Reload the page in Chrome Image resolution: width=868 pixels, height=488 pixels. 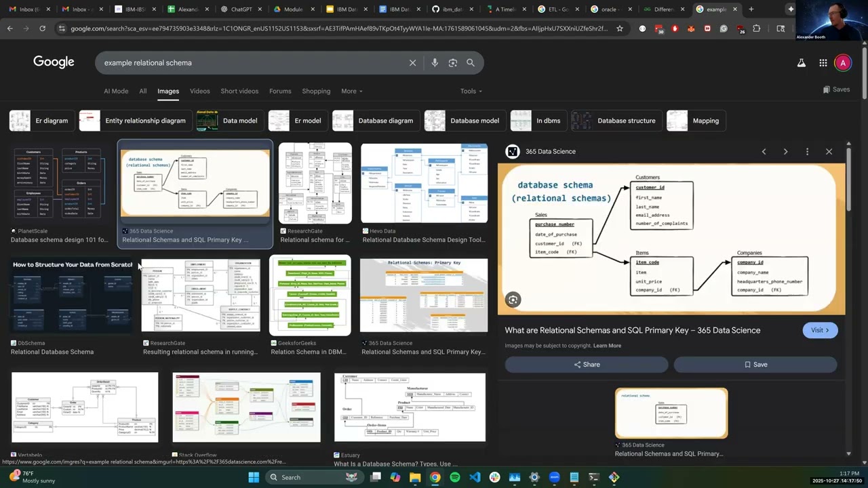(42, 28)
